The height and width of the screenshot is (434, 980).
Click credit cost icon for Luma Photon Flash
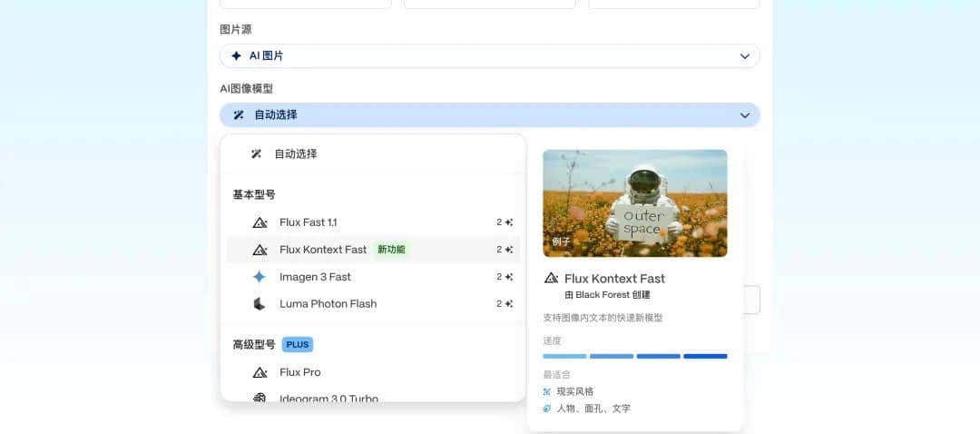coord(509,304)
